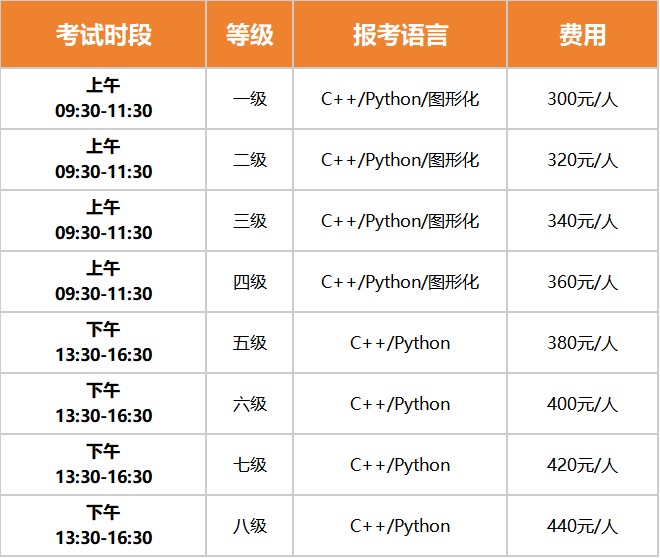Viewport: 660px width, 558px height.
Task: Select the 三级 level cell
Action: [250, 221]
